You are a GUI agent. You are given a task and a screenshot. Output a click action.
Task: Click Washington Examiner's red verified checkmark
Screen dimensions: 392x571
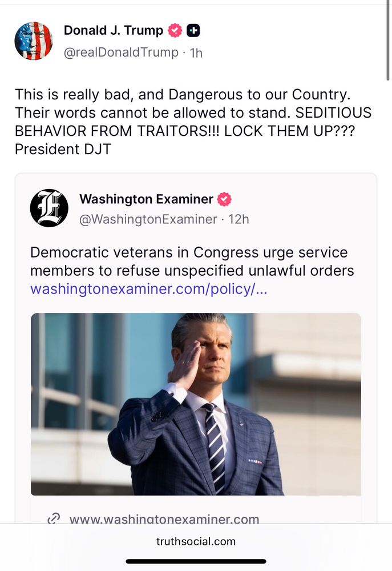pyautogui.click(x=225, y=199)
